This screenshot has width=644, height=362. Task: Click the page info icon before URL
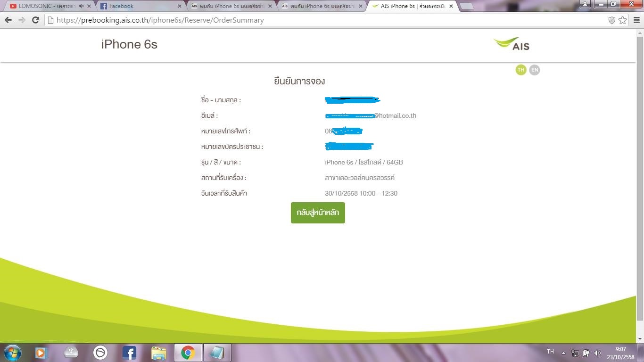51,20
